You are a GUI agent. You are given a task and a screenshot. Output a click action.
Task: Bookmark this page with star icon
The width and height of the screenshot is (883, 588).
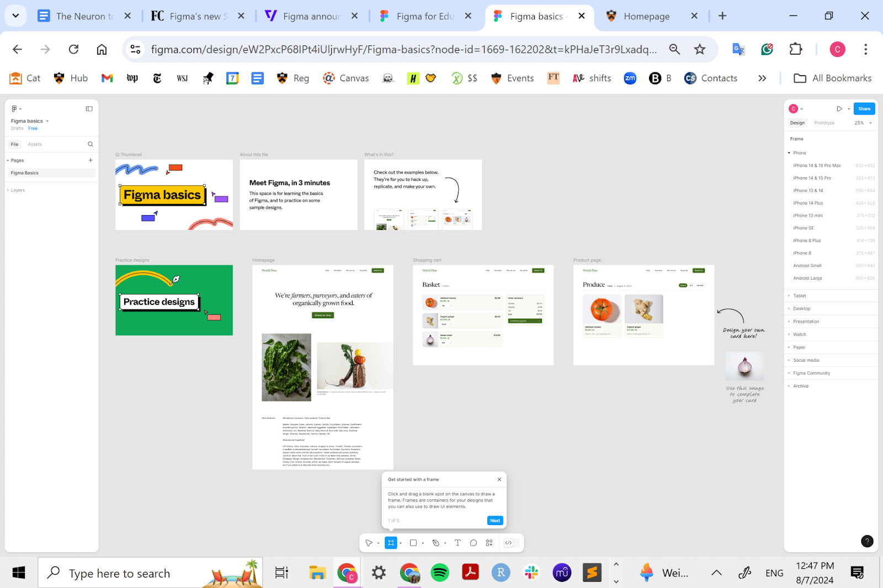(x=700, y=50)
